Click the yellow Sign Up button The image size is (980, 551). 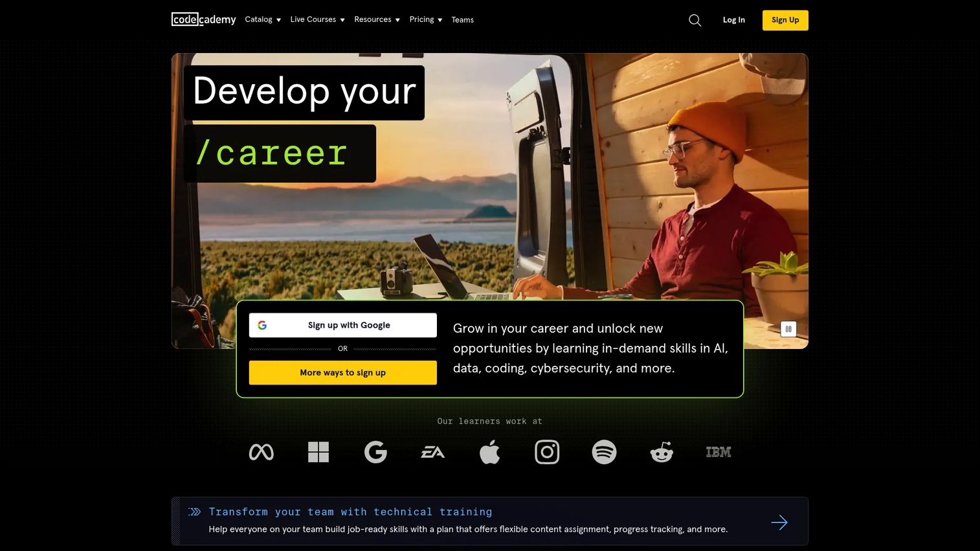click(785, 20)
